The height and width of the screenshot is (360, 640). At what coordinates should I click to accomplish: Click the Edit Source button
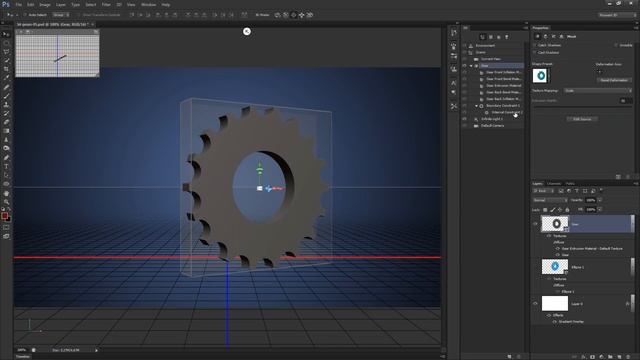point(582,119)
